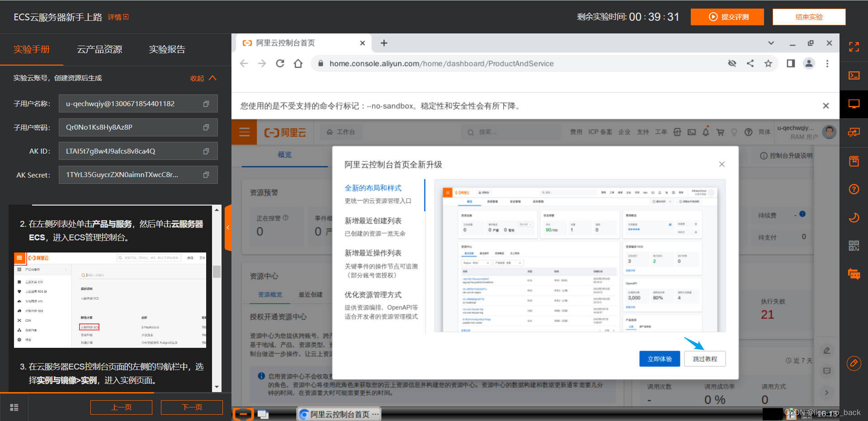The height and width of the screenshot is (421, 868).
Task: Open the screen share icon in sidebar
Action: point(854,132)
